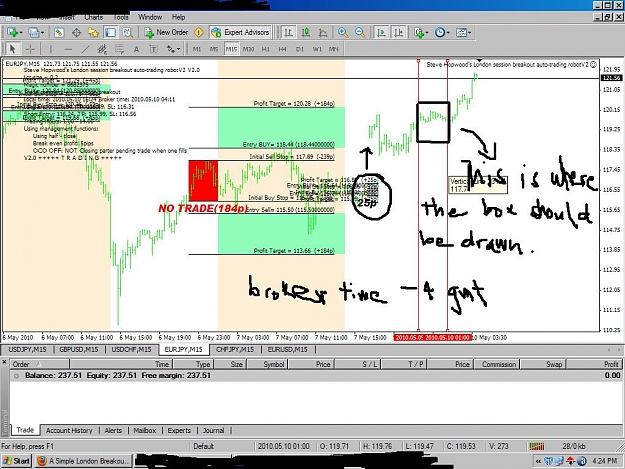Screen dimensions: 625x469
Task: Close the Terminal panel
Action: point(4,362)
